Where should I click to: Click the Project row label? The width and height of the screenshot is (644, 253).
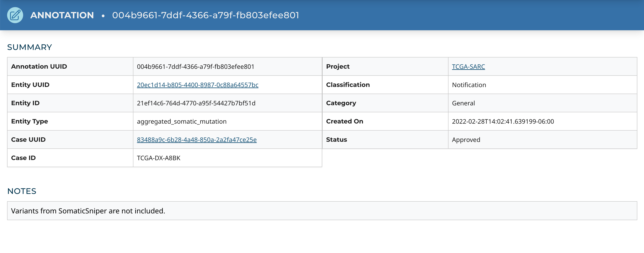click(x=337, y=67)
